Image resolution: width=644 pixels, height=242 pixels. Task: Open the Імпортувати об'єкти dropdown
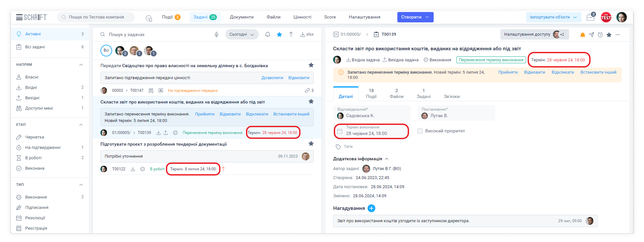(x=553, y=17)
